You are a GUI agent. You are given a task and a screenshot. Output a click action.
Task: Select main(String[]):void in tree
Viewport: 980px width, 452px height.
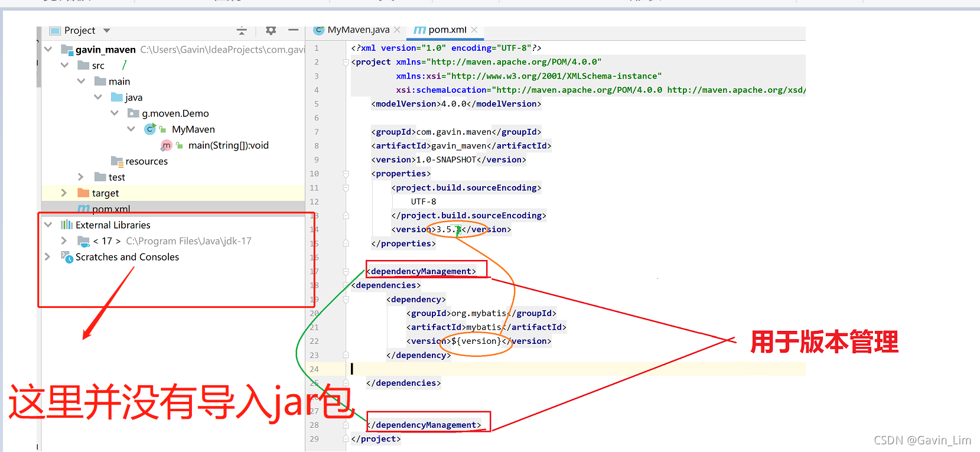click(x=228, y=145)
